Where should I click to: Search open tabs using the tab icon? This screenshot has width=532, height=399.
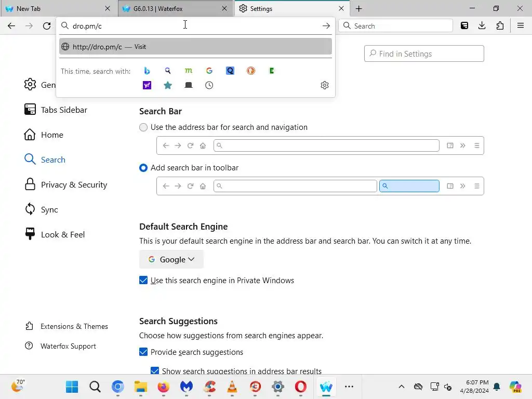[x=188, y=85]
